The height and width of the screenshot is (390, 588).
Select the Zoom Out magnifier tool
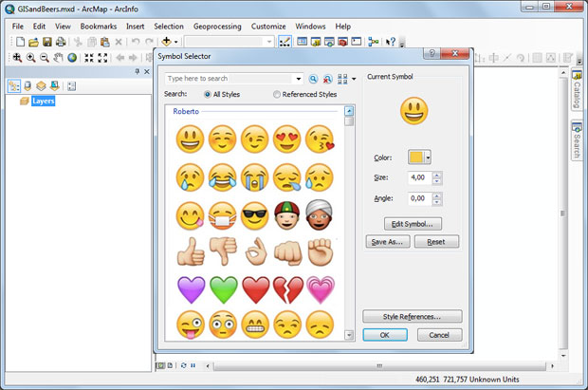pyautogui.click(x=45, y=58)
